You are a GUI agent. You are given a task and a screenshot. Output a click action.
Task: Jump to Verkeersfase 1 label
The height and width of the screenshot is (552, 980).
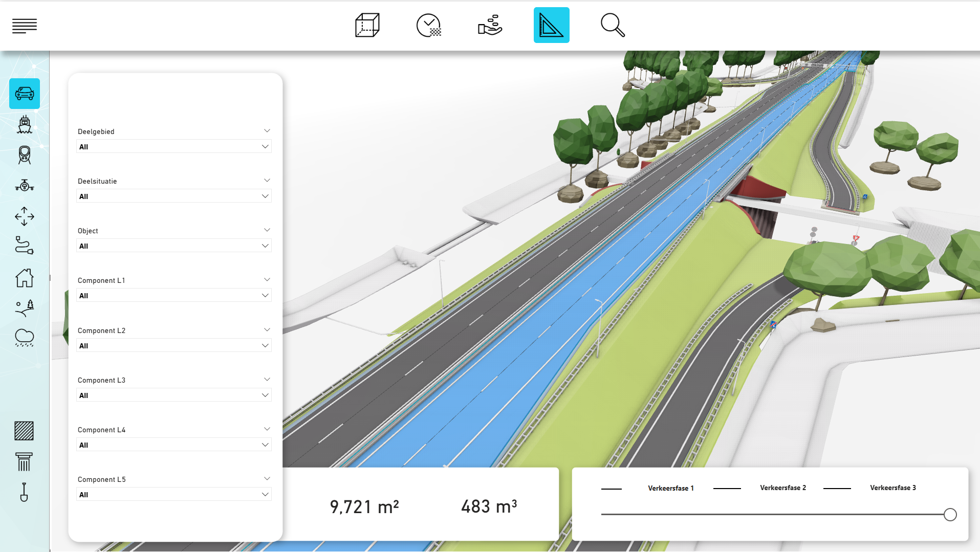tap(670, 488)
